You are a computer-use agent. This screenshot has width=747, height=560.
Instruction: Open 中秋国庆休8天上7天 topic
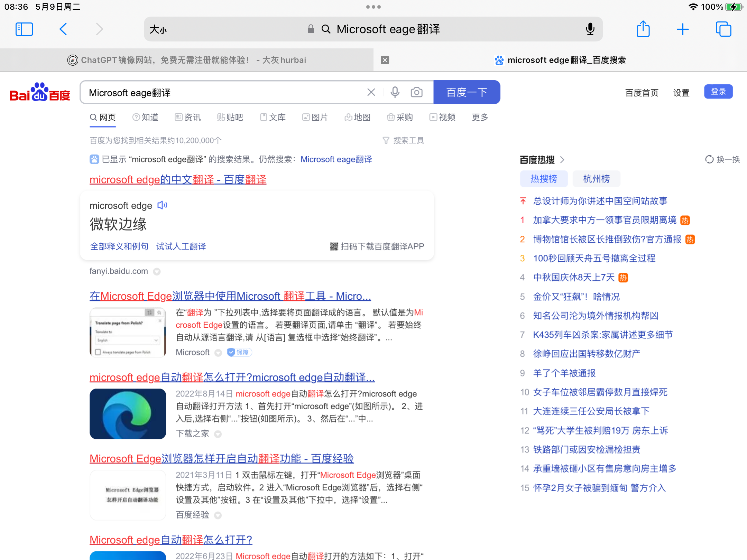574,277
